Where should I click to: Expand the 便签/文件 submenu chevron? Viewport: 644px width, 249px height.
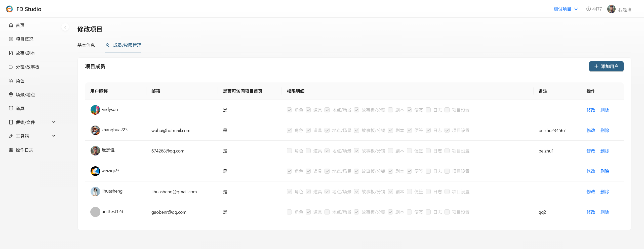pos(54,122)
